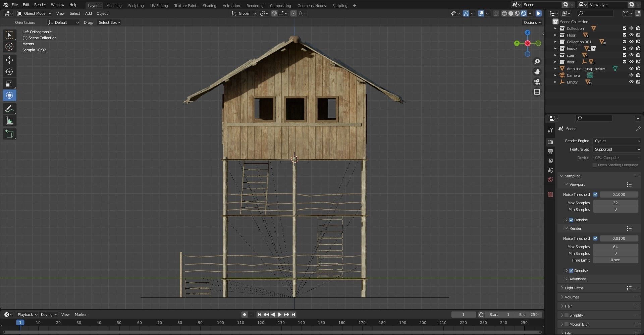The image size is (644, 335).
Task: Uncheck the stair collection exclude checkbox
Action: pyautogui.click(x=624, y=55)
